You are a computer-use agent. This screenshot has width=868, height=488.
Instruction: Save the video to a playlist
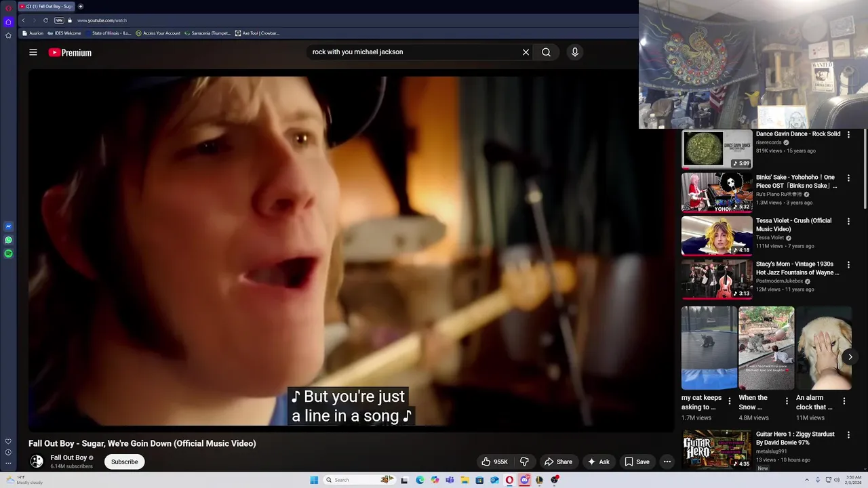[x=637, y=462]
